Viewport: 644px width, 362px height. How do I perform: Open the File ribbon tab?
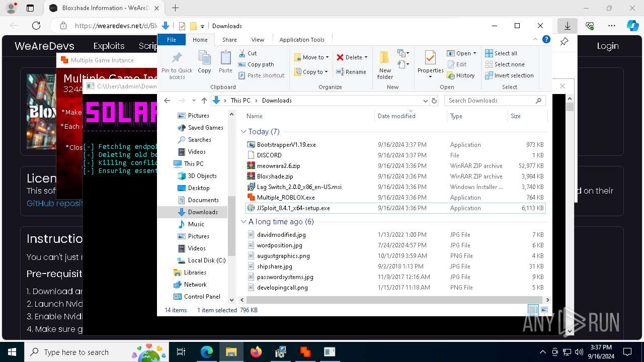(172, 39)
